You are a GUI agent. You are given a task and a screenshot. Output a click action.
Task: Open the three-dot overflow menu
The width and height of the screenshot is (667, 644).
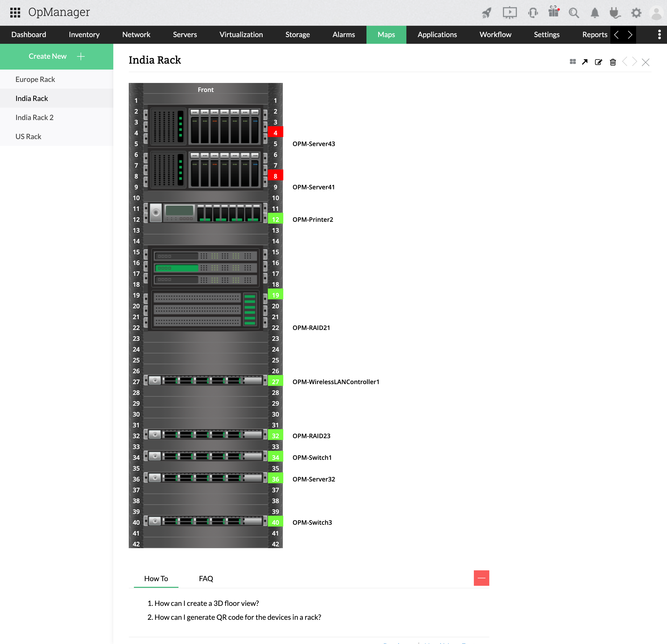[x=659, y=35]
